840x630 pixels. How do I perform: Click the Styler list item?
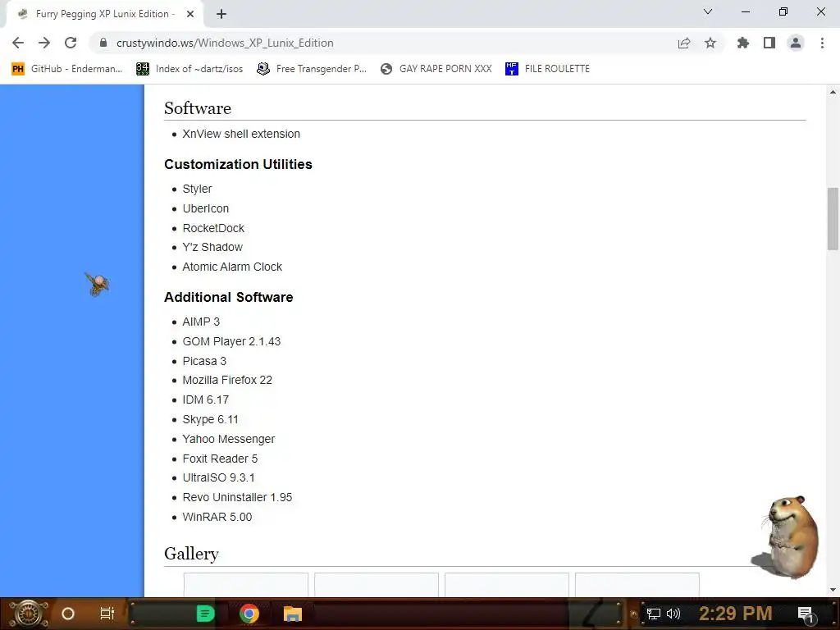[x=197, y=189]
